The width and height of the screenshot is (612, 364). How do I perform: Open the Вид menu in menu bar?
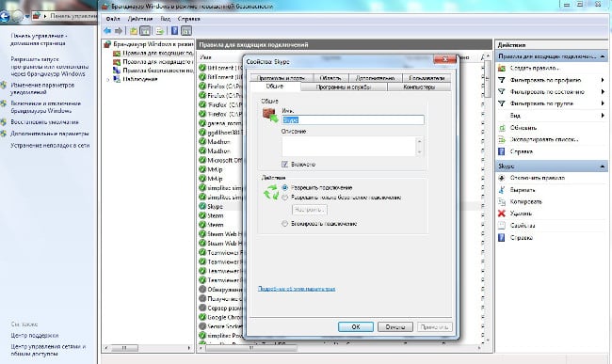point(165,19)
